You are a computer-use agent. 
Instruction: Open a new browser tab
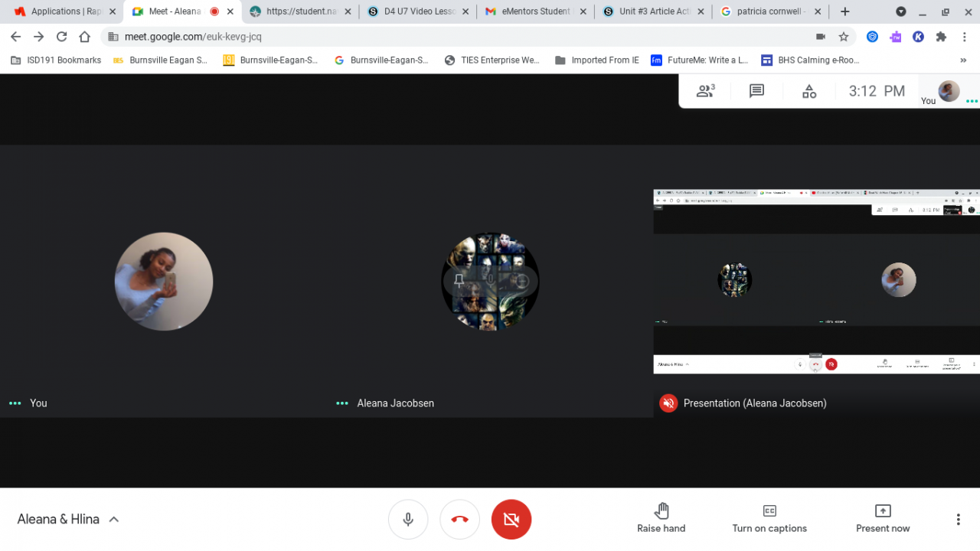844,11
